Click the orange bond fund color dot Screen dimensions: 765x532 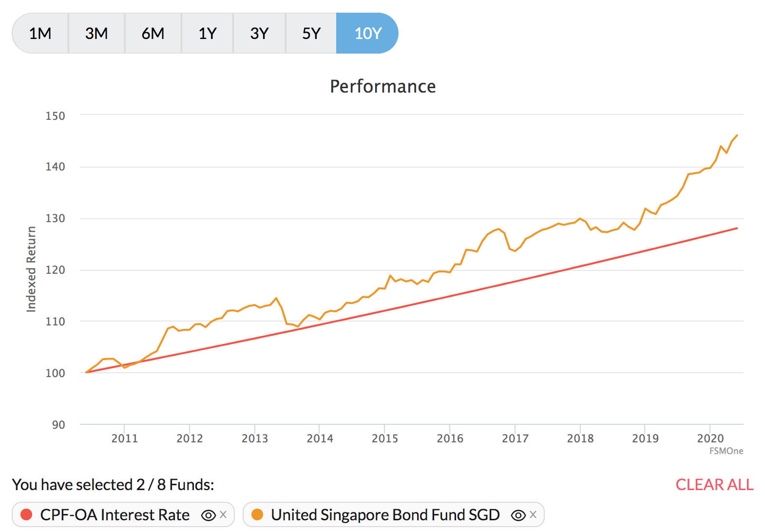point(257,515)
